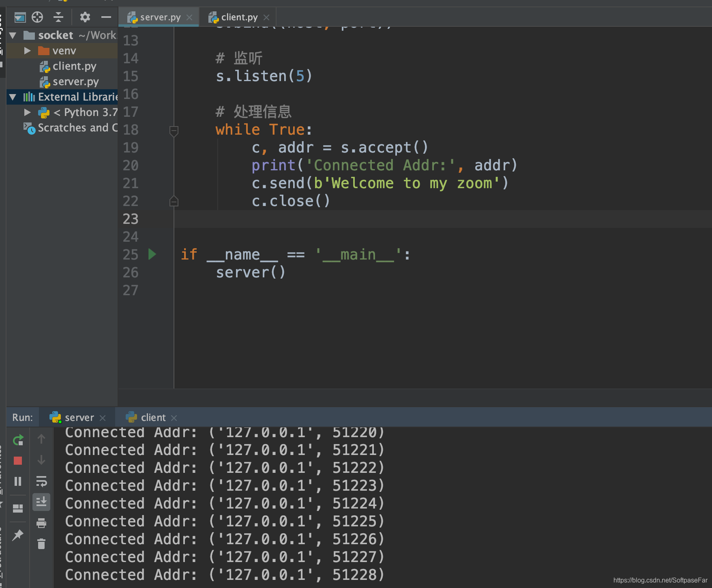The image size is (712, 588).
Task: Close the client.py editor tab
Action: [266, 17]
